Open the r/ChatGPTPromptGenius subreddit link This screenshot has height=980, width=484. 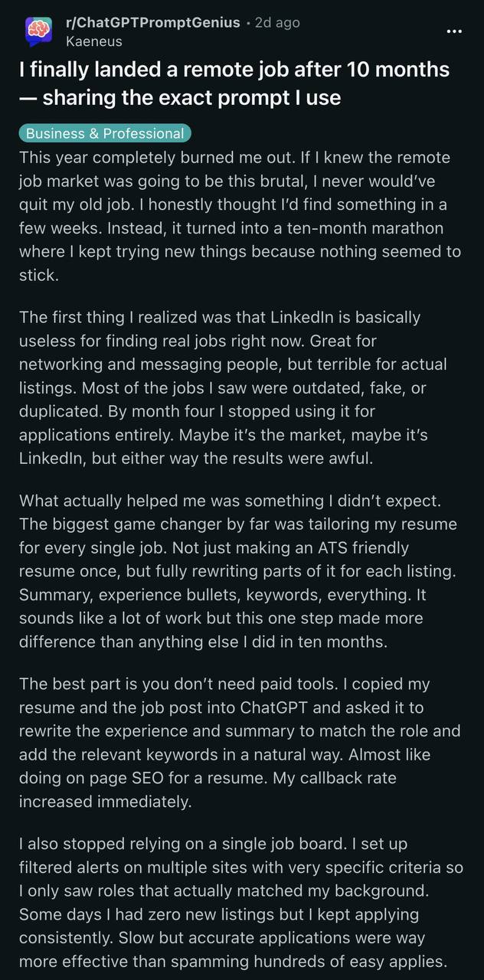pyautogui.click(x=153, y=22)
